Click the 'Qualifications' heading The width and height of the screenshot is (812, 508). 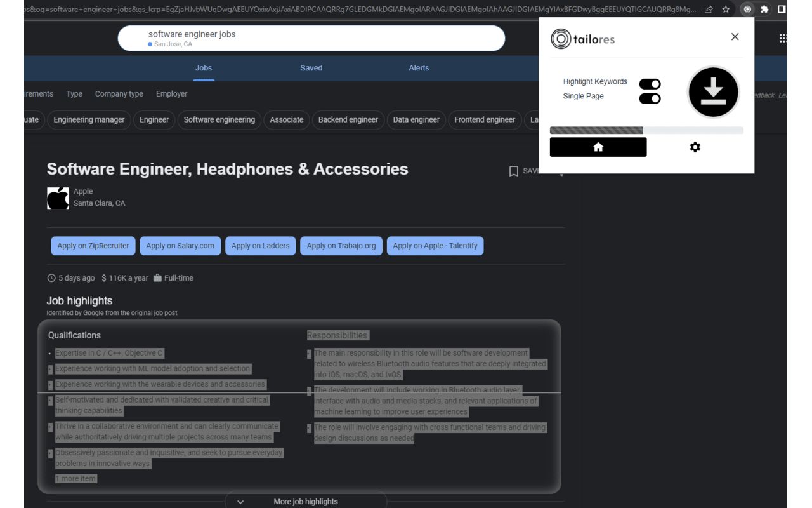(74, 335)
